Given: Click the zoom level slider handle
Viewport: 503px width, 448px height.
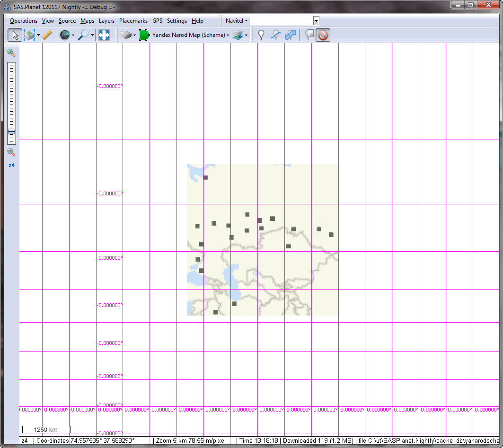Looking at the screenshot, I should pyautogui.click(x=11, y=132).
